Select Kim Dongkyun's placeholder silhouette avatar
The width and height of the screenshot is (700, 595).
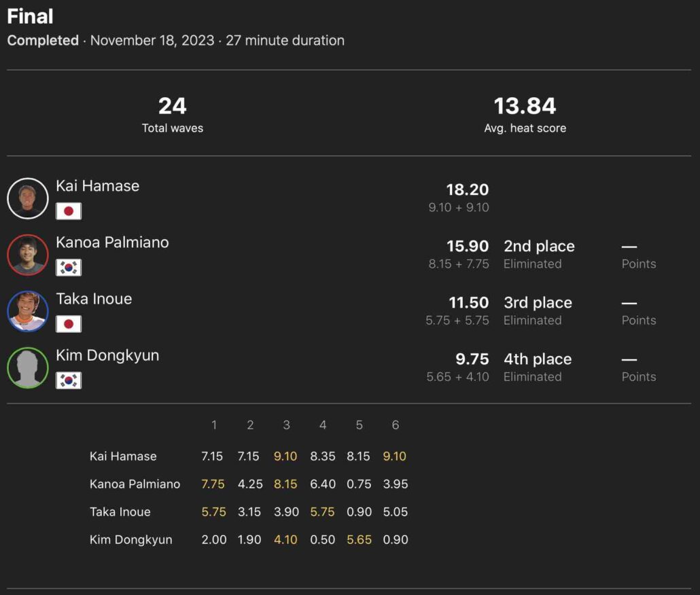pos(28,367)
